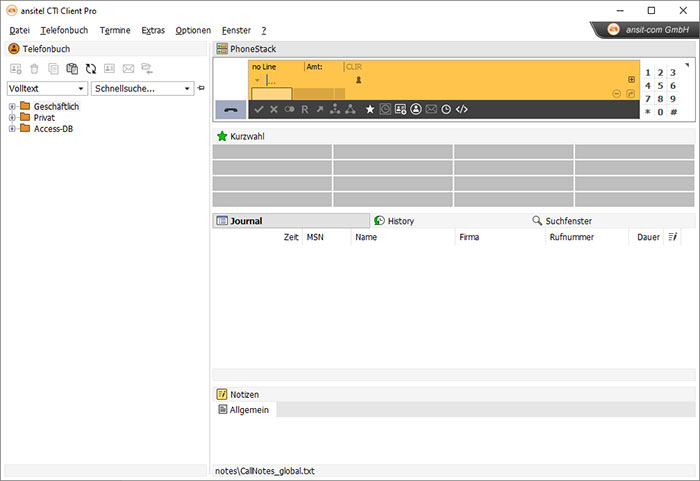
Task: Click the hold toggle icon in PhoneStack toolbar
Action: [289, 109]
